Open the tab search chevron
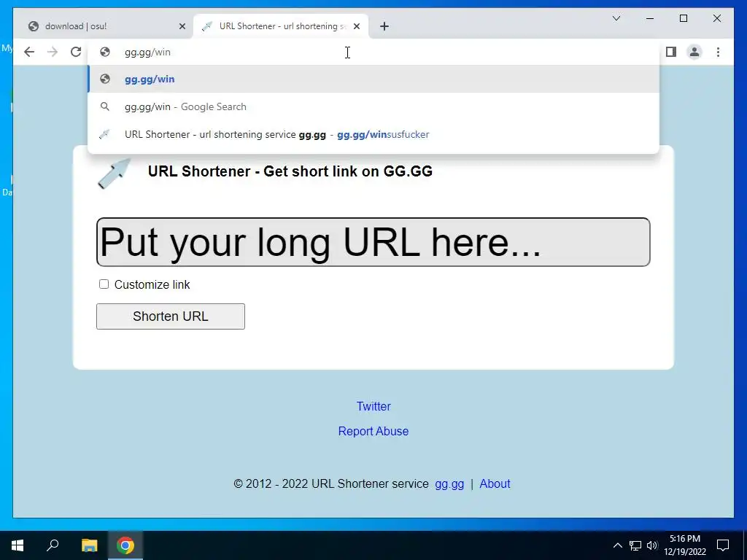 pyautogui.click(x=616, y=18)
